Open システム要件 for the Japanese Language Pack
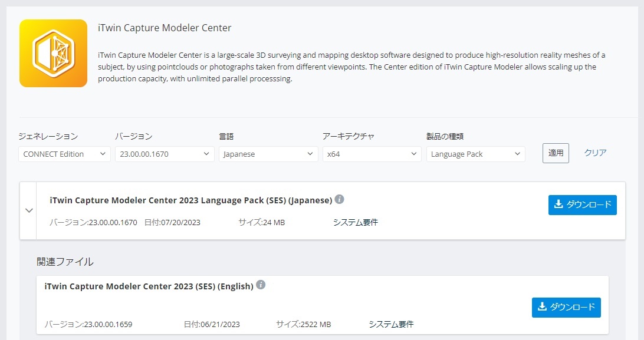The image size is (644, 340). tap(355, 222)
